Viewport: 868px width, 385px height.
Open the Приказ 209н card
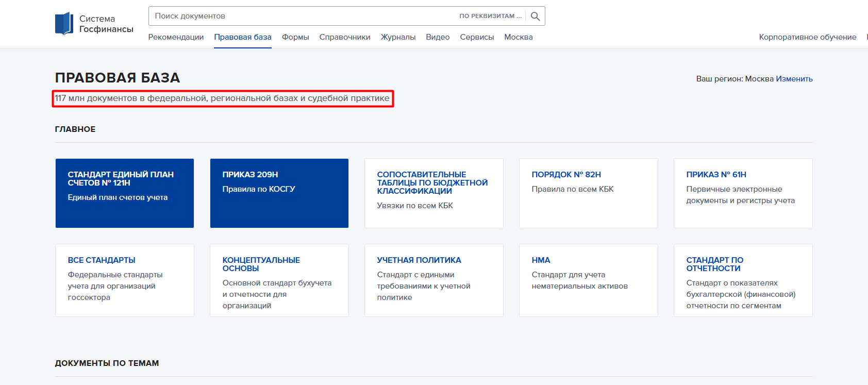click(x=279, y=193)
